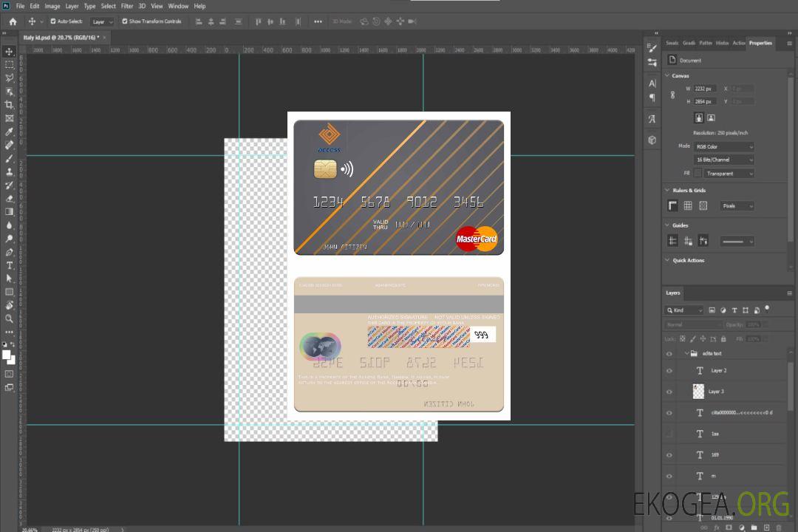798x532 pixels.
Task: Hide the 'edite text' group
Action: coord(669,354)
